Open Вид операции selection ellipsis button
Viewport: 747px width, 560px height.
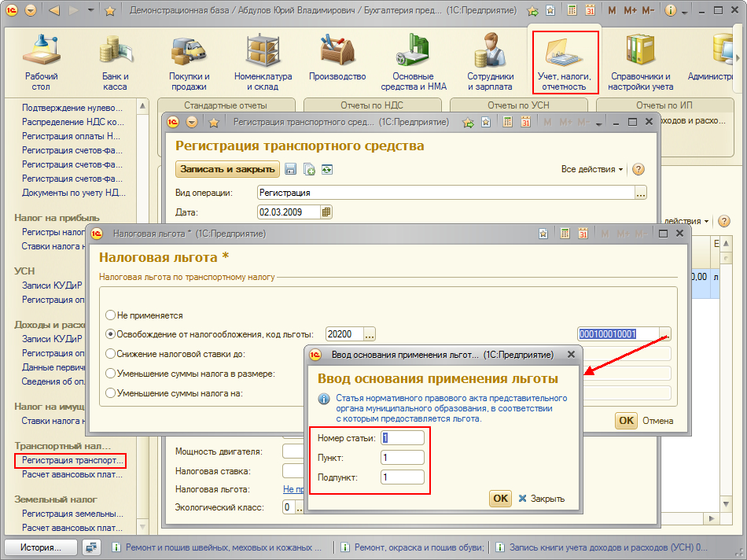[641, 193]
